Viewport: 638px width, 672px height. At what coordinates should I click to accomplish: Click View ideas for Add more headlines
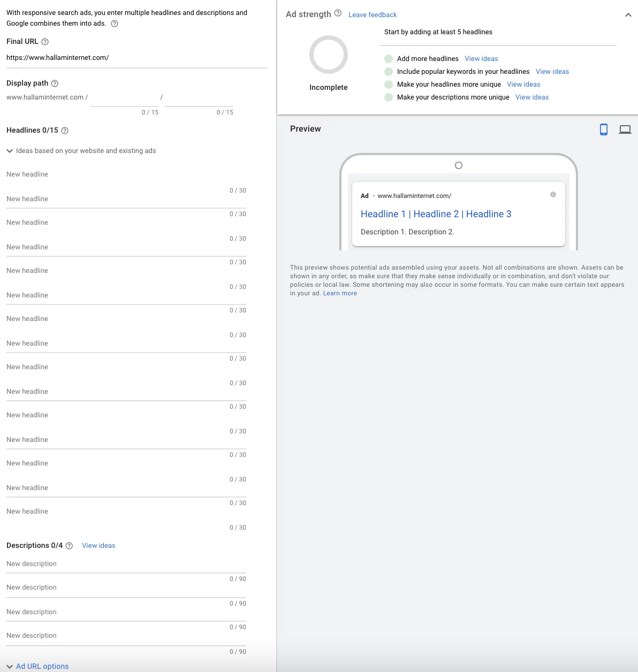[481, 59]
